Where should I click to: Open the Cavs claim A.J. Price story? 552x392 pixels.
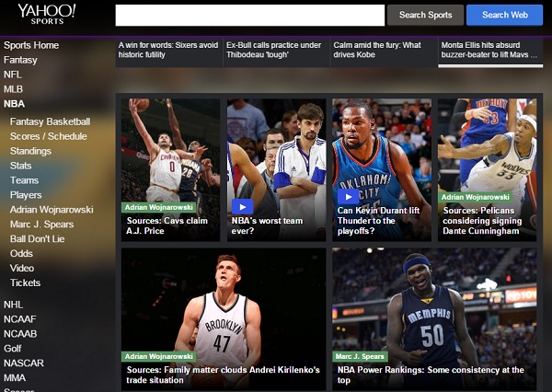tap(169, 226)
